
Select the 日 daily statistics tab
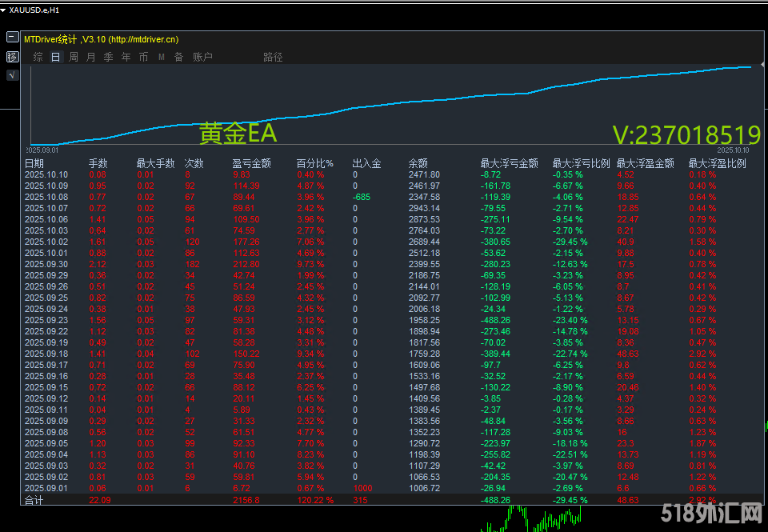55,57
